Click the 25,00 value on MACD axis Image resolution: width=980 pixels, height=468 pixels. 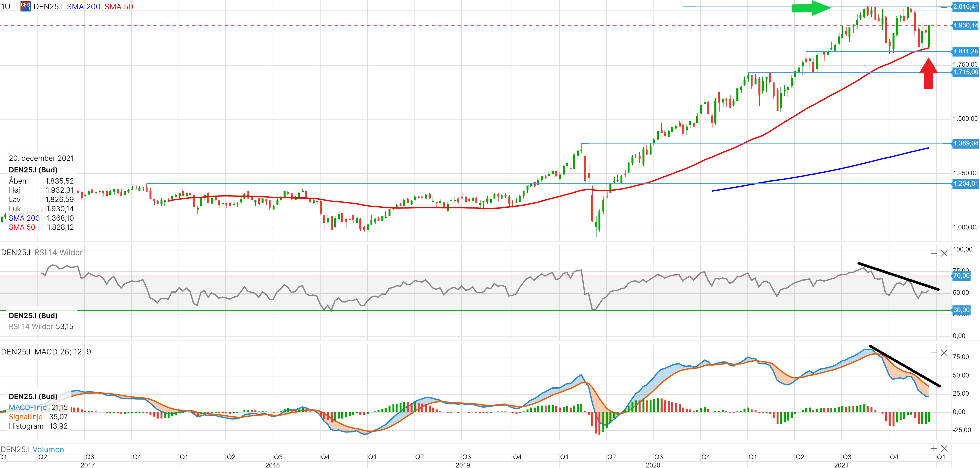pyautogui.click(x=961, y=394)
